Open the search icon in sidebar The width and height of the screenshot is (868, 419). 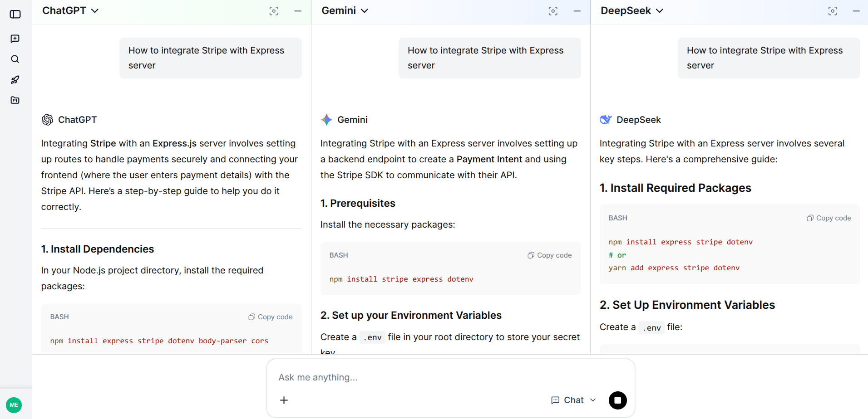coord(15,59)
